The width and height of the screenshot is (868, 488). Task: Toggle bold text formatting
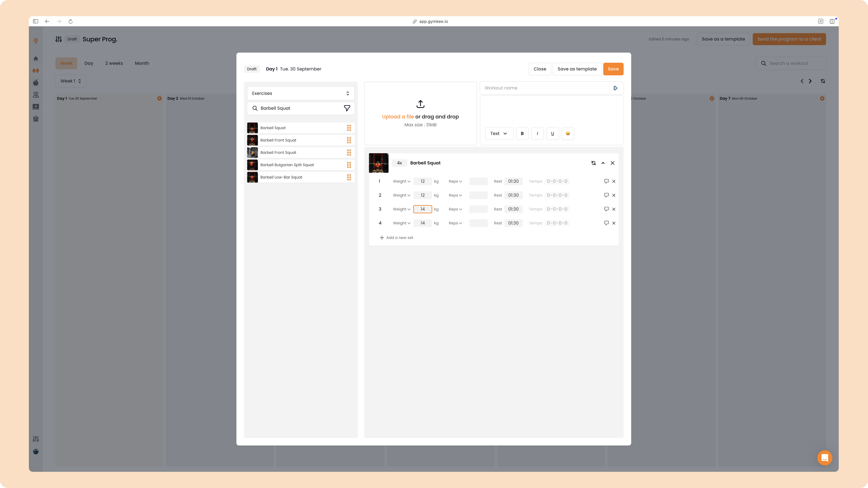tap(522, 133)
